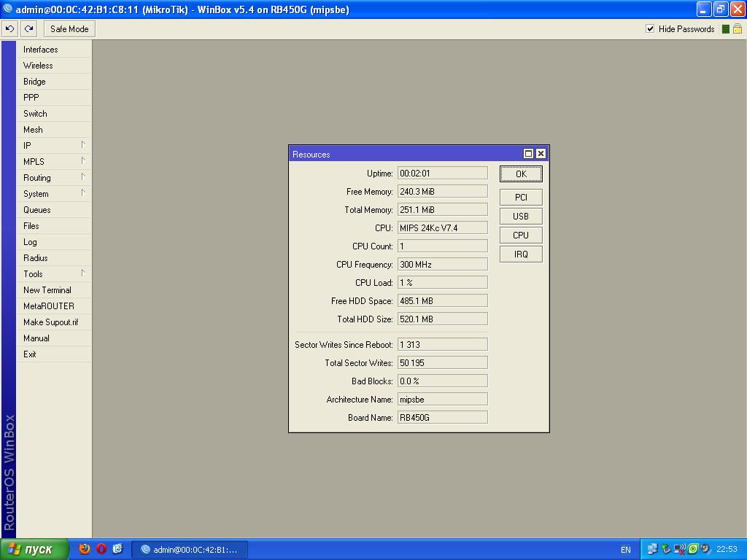Click the Total HDD Size field

[443, 319]
